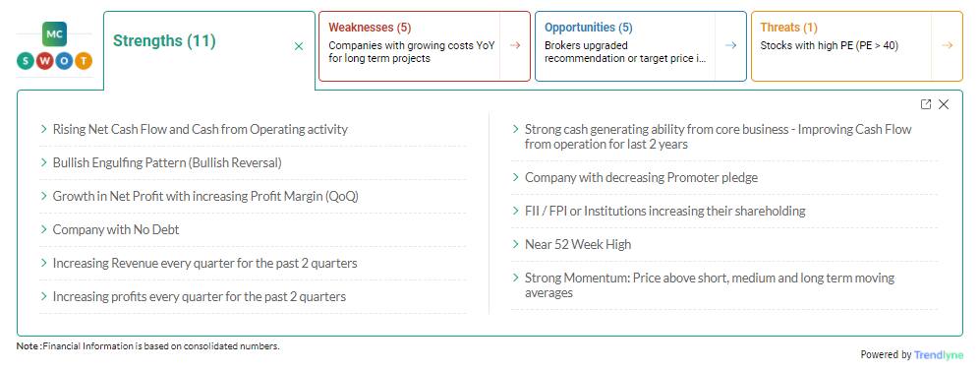Viewport: 980px width, 372px height.
Task: Click the MC green logo icon
Action: pos(54,33)
